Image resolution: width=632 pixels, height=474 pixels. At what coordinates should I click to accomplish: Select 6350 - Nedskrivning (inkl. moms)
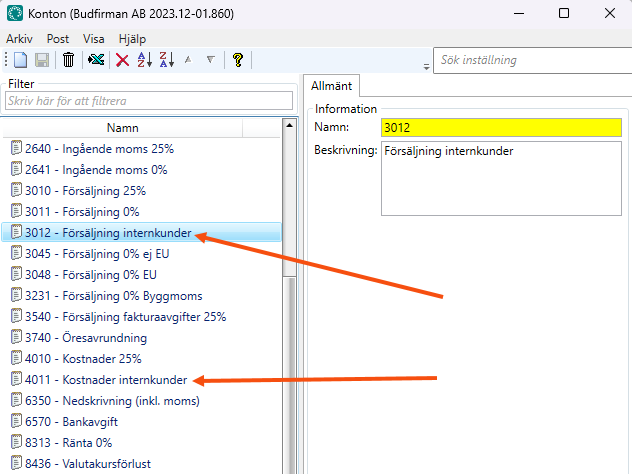141,400
